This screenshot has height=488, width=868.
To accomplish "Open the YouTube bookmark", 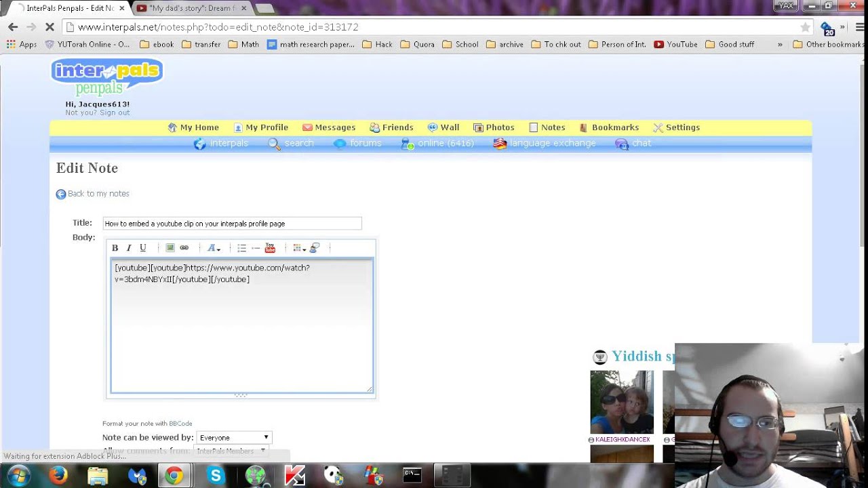I will coord(676,45).
